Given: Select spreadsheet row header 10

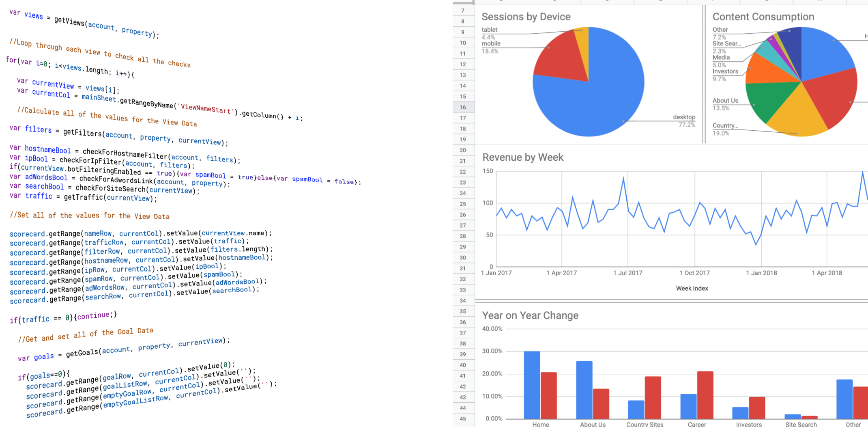Looking at the screenshot, I should (x=463, y=43).
